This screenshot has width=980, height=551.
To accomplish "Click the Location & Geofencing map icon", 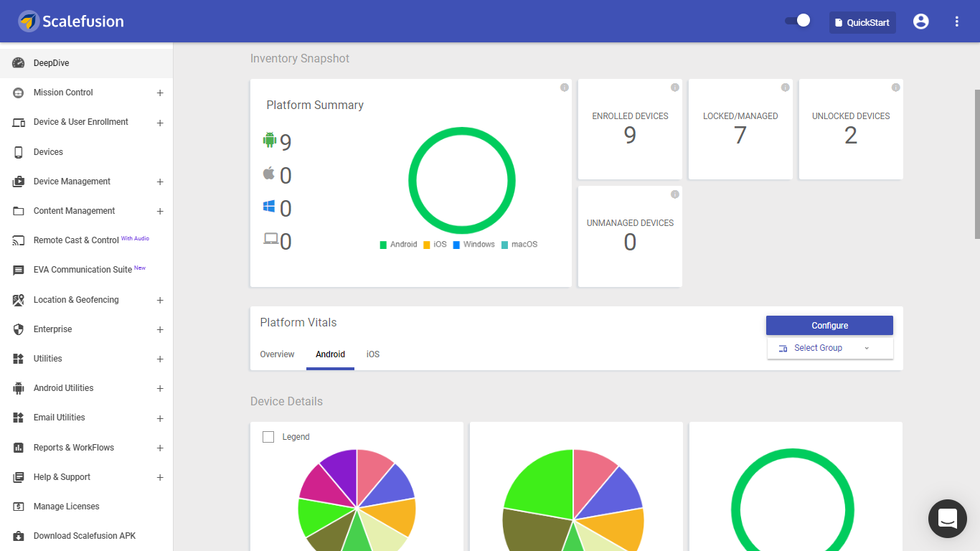I will [19, 300].
